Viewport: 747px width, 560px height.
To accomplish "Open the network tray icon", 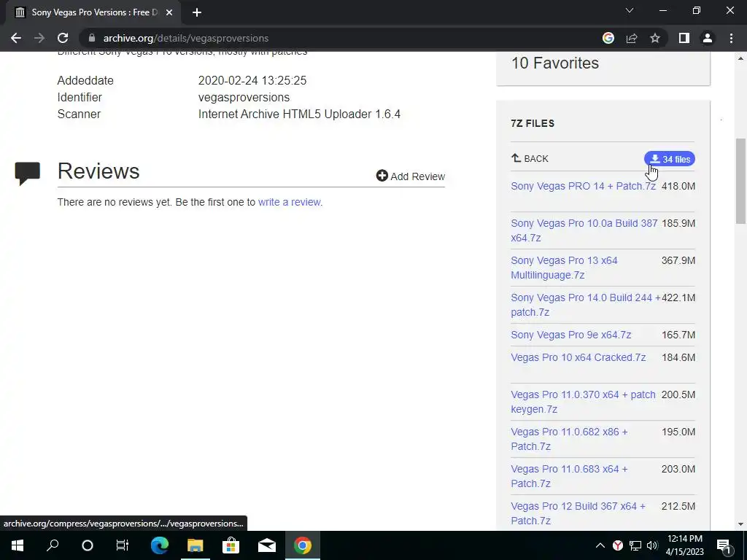I will tap(635, 545).
